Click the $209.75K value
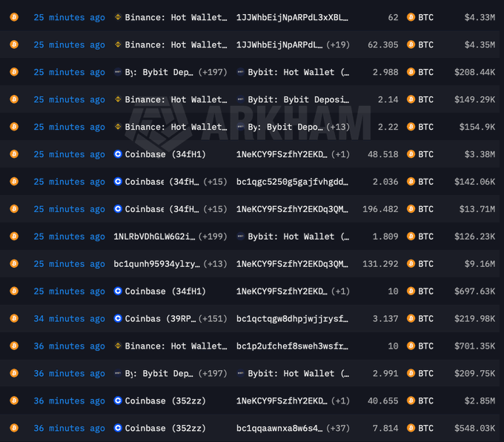504x442 pixels. (475, 374)
